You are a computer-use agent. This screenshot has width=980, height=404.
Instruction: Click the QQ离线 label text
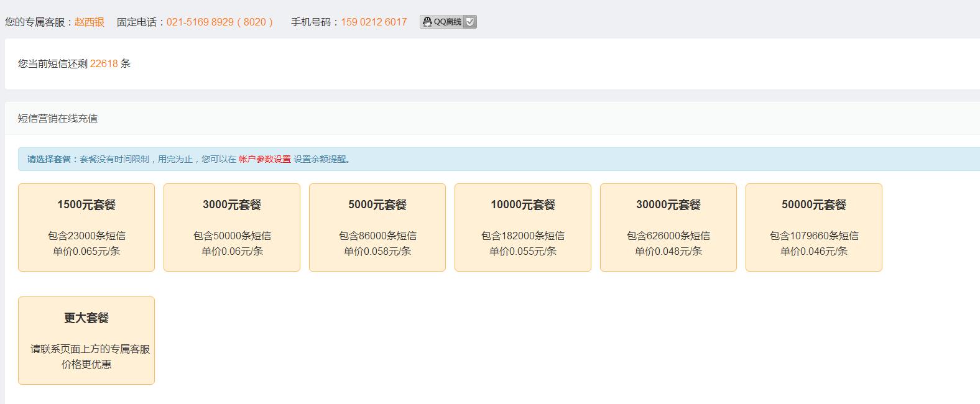tap(447, 22)
